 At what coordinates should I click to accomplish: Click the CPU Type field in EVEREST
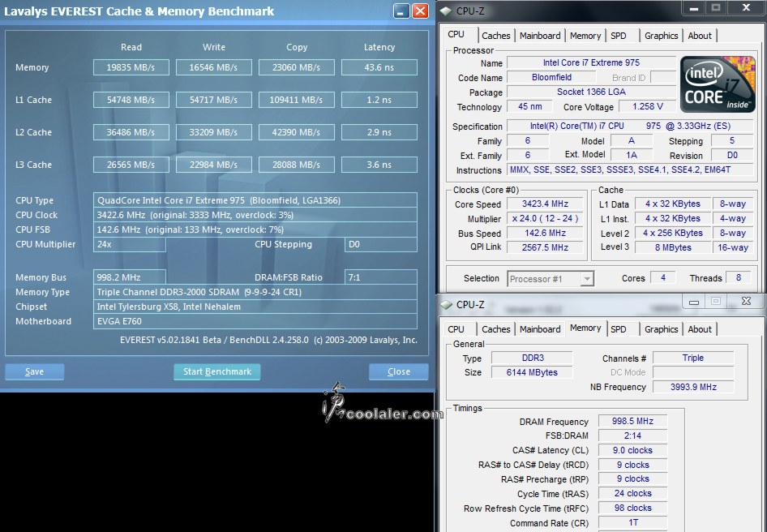(255, 200)
